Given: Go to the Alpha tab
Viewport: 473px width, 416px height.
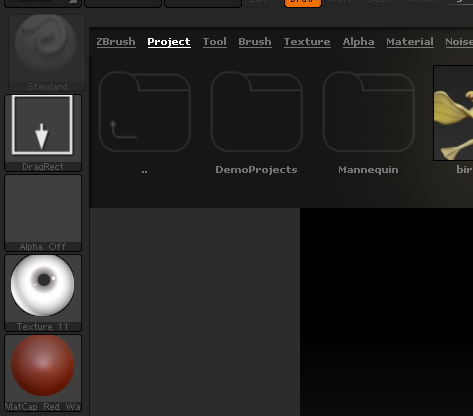Looking at the screenshot, I should tap(359, 42).
